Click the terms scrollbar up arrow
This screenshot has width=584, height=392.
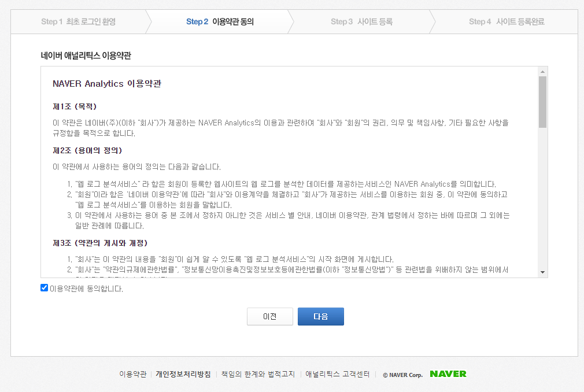(x=543, y=72)
